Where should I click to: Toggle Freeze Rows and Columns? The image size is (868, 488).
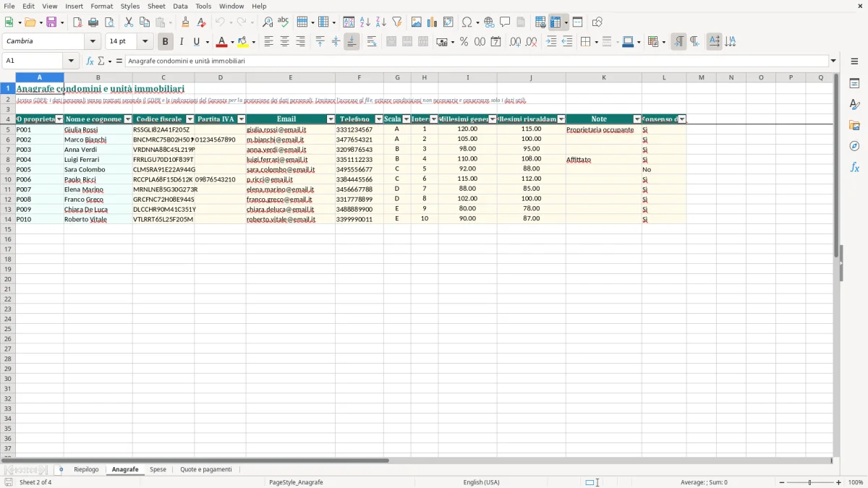pyautogui.click(x=556, y=22)
